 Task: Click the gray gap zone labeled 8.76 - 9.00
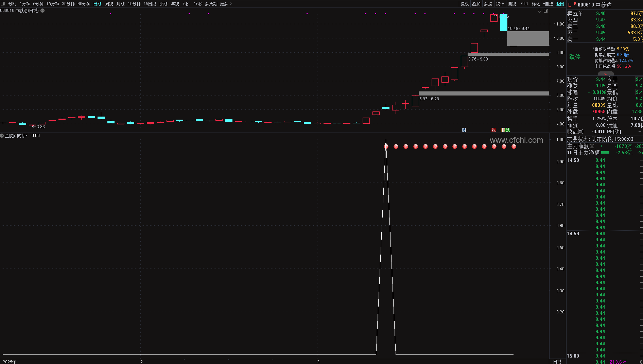click(x=508, y=54)
